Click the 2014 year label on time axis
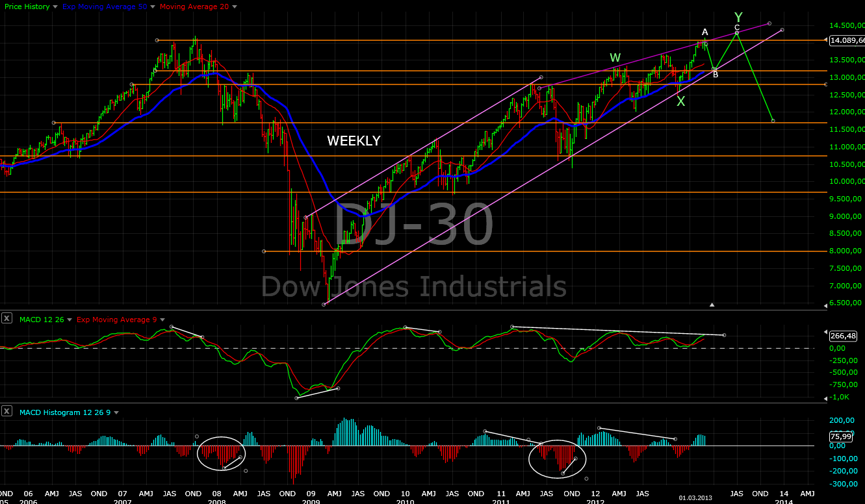Viewport: 865px width, 504px height. coord(784,501)
